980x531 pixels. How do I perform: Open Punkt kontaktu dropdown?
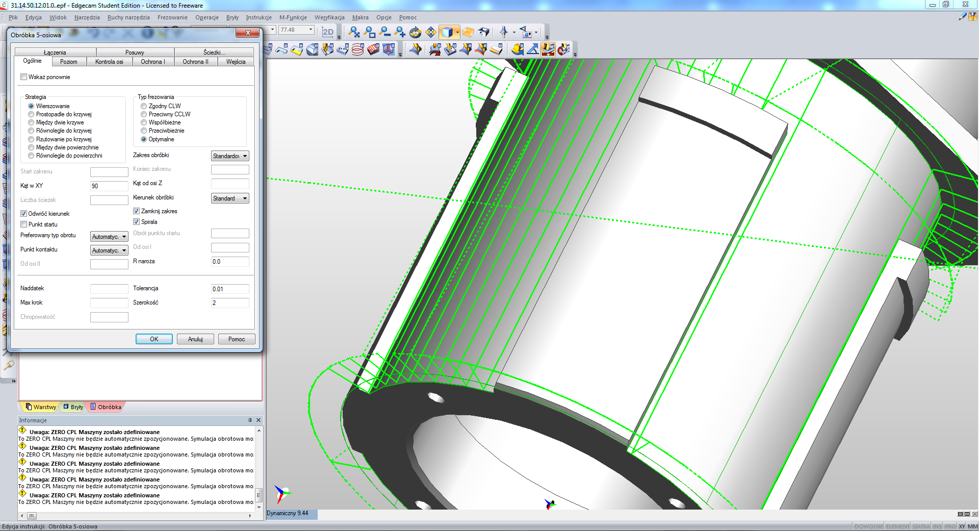coord(109,250)
